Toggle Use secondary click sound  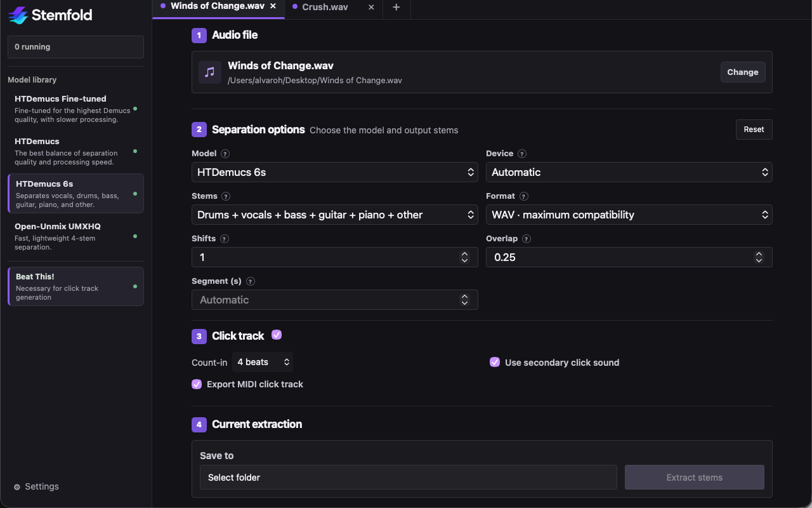[495, 362]
